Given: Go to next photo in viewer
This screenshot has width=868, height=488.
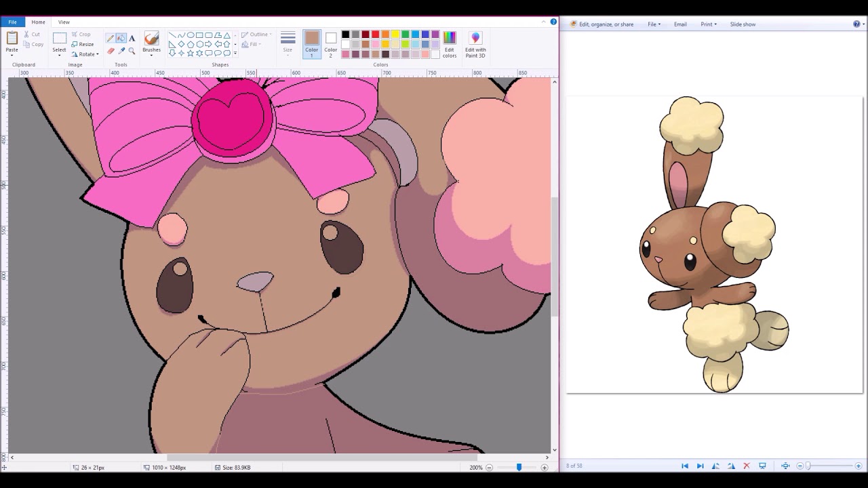Looking at the screenshot, I should click(701, 466).
